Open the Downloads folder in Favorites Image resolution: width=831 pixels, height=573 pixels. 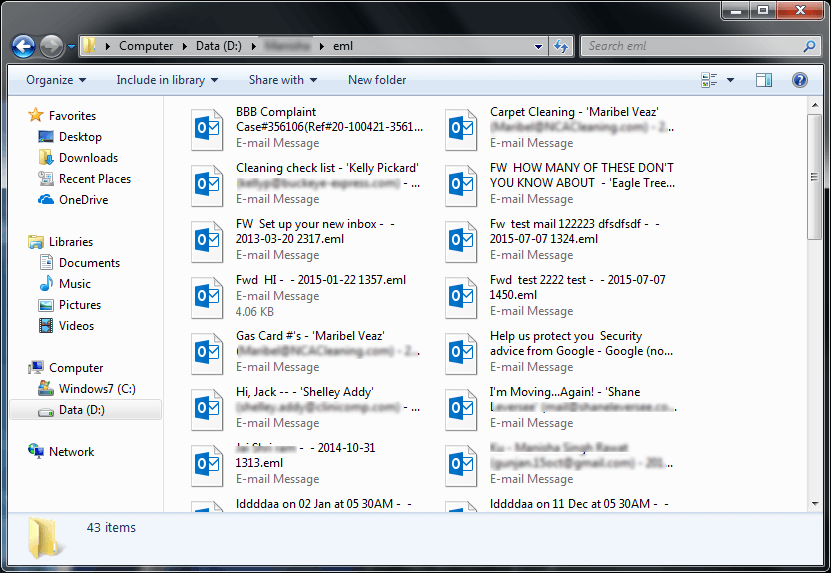coord(78,158)
